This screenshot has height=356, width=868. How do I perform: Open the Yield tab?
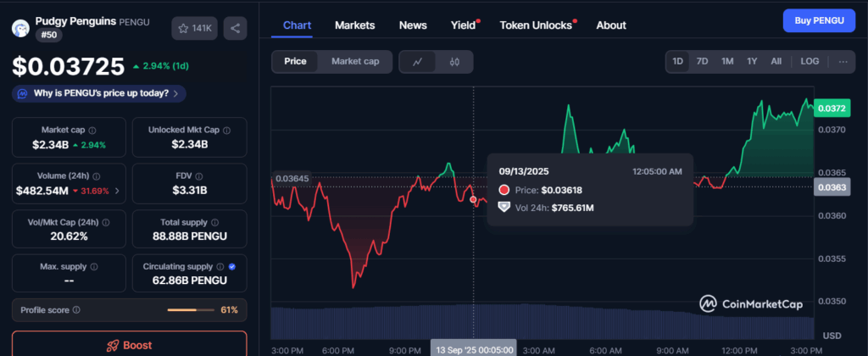(464, 25)
